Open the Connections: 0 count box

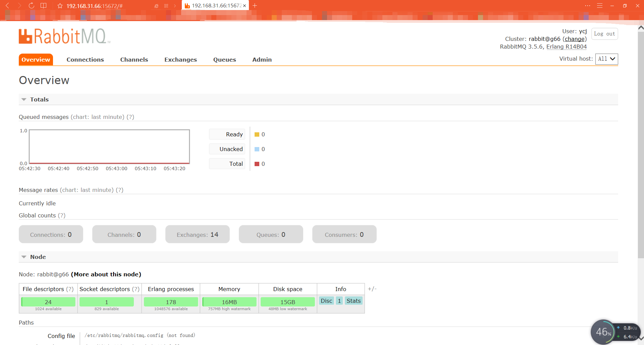[x=51, y=234]
